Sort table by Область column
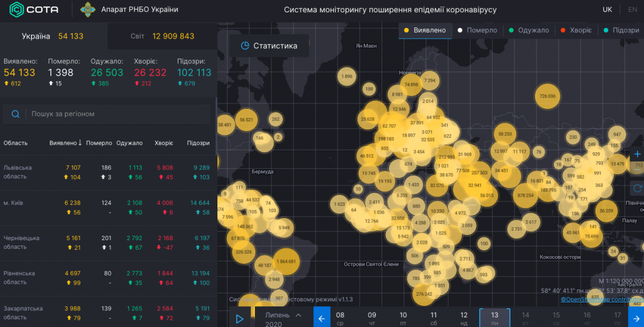Screen dimensions: 644x327 [x=16, y=143]
